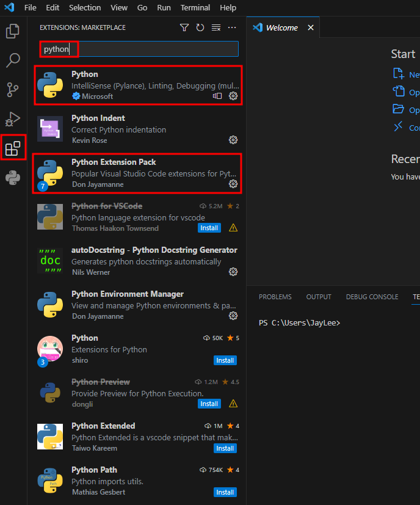Open Views and More Actions ellipsis
Viewport: 420px width, 505px height.
coord(232,27)
